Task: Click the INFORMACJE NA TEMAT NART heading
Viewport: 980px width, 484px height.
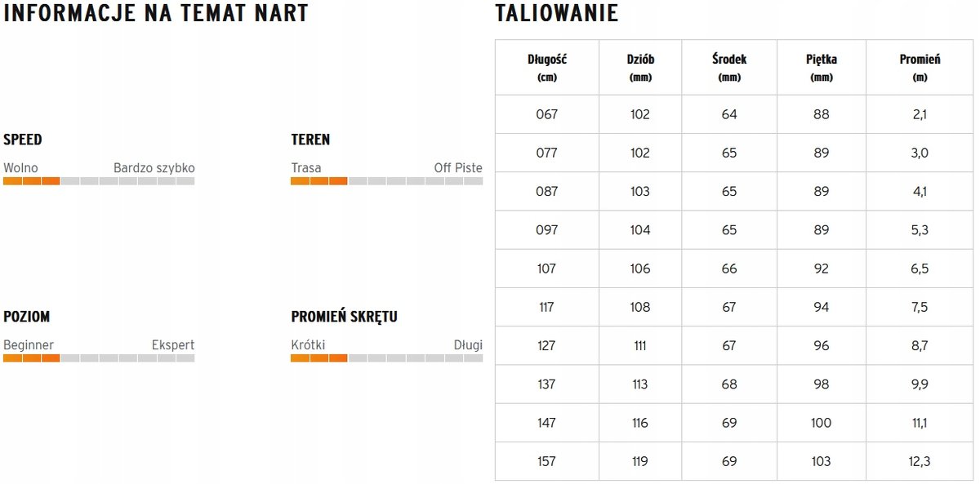Action: (x=156, y=14)
